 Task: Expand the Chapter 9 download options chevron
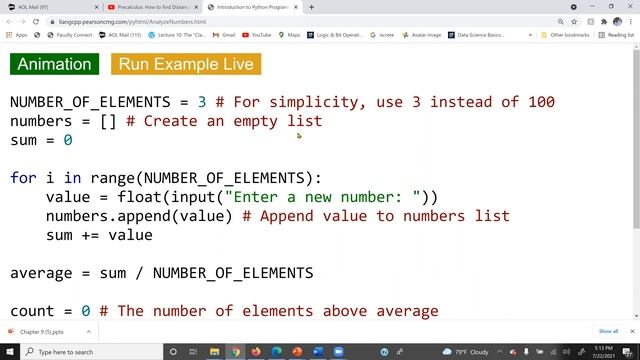click(x=89, y=332)
